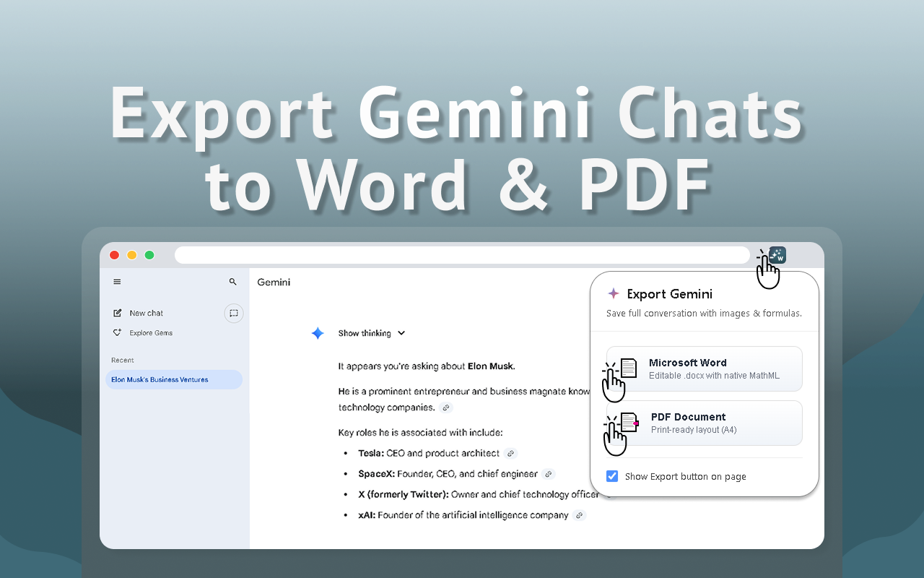
Task: Export chat as Microsoft Word
Action: click(x=704, y=368)
